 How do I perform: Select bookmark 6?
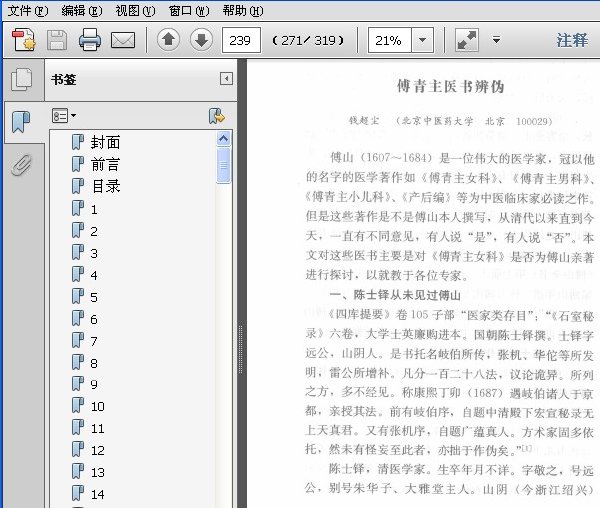[x=94, y=319]
